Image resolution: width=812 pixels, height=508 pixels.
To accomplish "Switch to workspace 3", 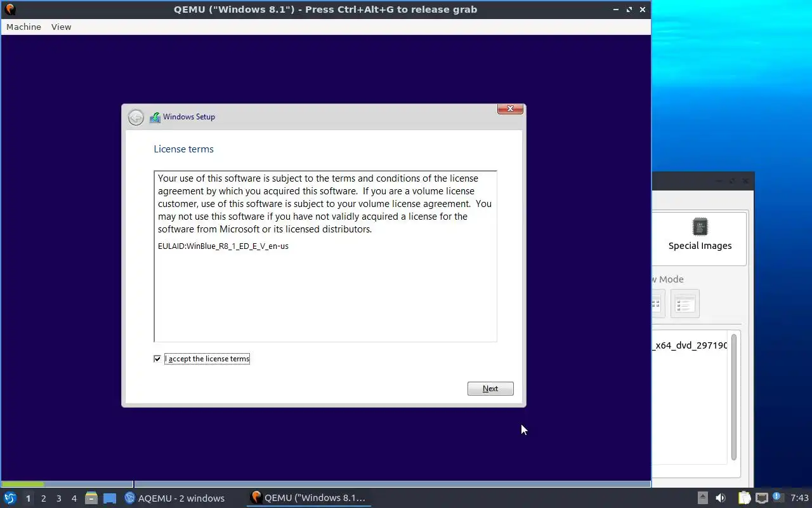I will point(58,498).
